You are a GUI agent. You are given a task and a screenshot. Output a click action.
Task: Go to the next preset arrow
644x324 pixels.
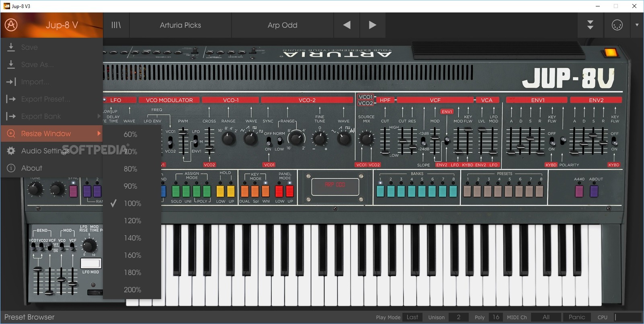coord(373,25)
